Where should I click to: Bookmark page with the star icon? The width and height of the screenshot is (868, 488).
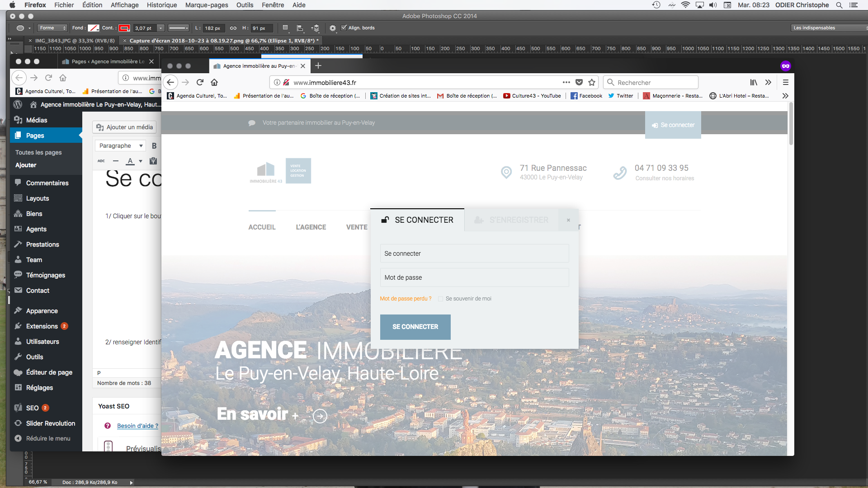[x=592, y=82]
